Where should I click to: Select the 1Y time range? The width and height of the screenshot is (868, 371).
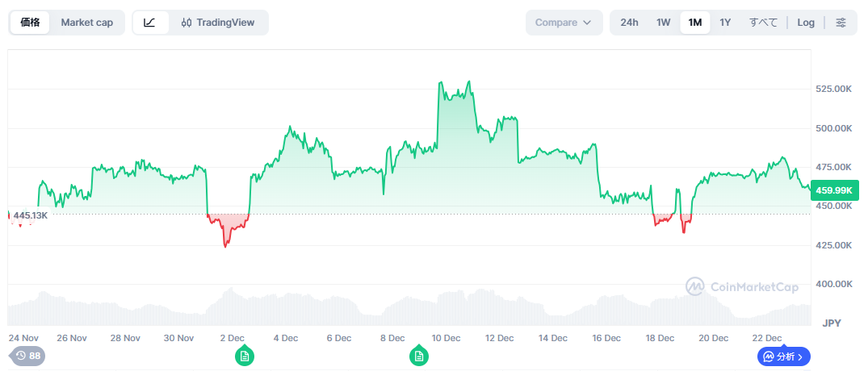pyautogui.click(x=725, y=23)
